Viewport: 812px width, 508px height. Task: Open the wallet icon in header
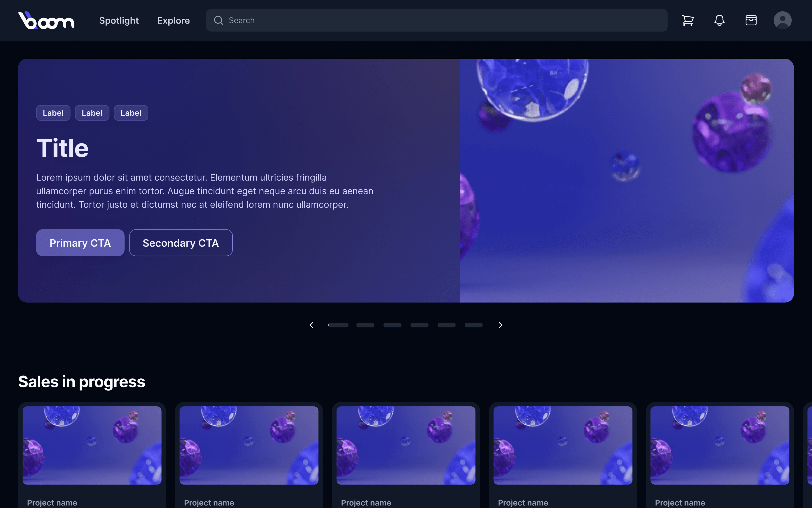tap(751, 21)
